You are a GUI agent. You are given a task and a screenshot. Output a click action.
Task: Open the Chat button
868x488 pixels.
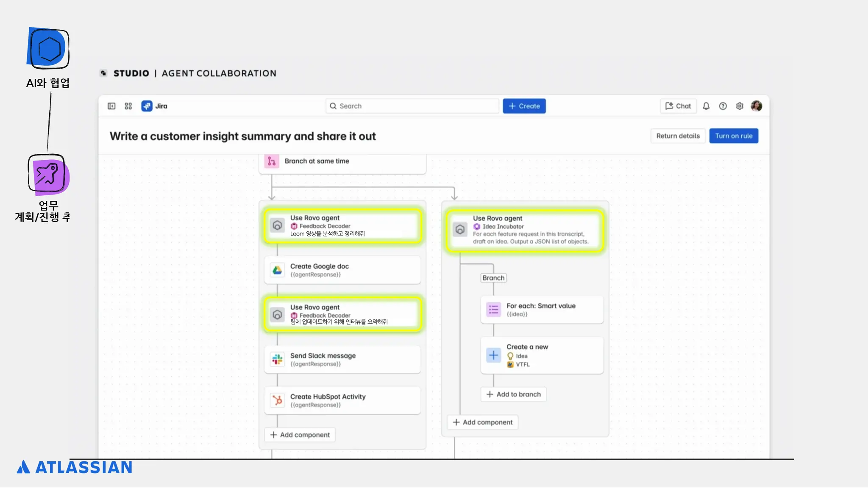678,106
